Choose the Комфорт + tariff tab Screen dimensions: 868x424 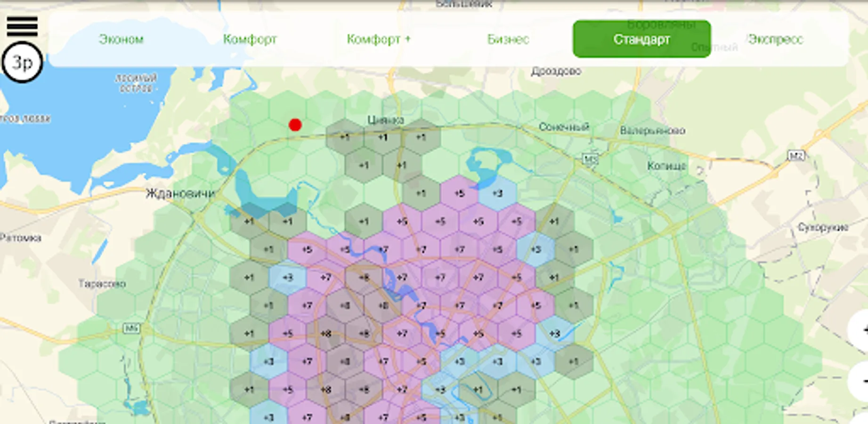click(379, 39)
